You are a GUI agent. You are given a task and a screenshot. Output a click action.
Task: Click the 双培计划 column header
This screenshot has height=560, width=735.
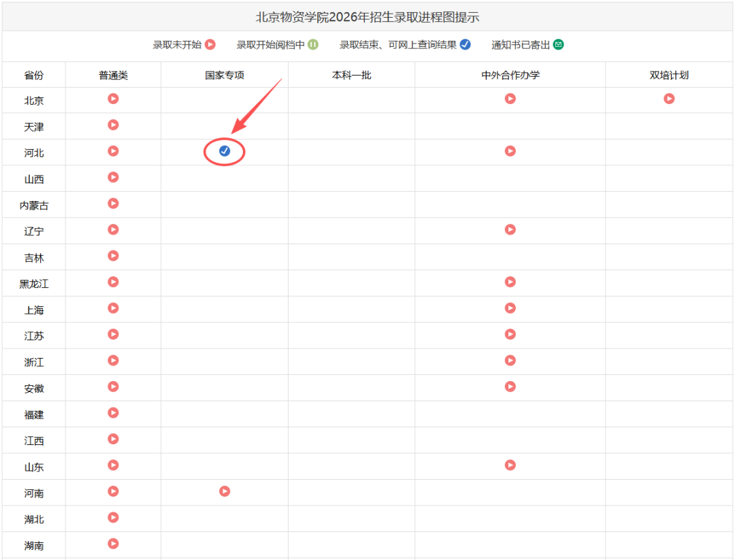click(x=669, y=76)
